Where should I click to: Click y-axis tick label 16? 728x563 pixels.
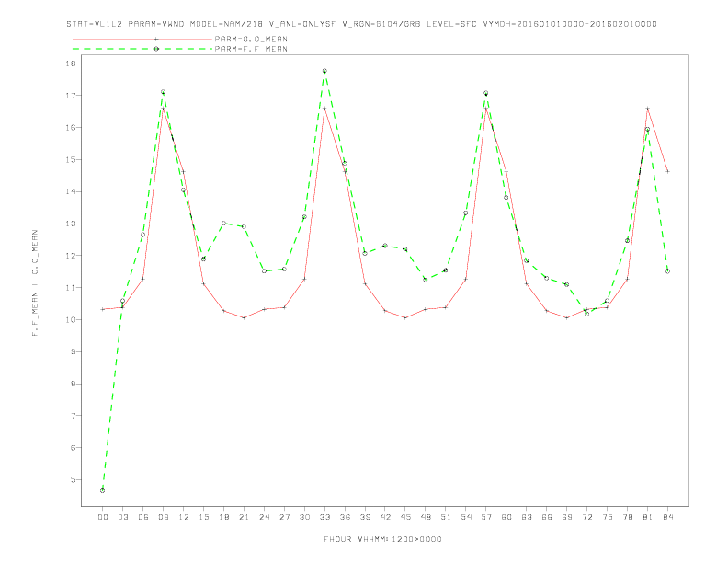(73, 127)
